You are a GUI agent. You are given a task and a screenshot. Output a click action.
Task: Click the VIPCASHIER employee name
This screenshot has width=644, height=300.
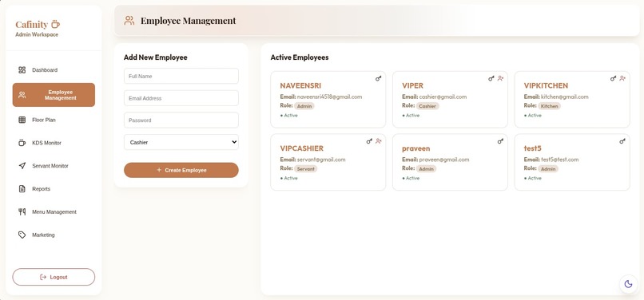(x=302, y=148)
